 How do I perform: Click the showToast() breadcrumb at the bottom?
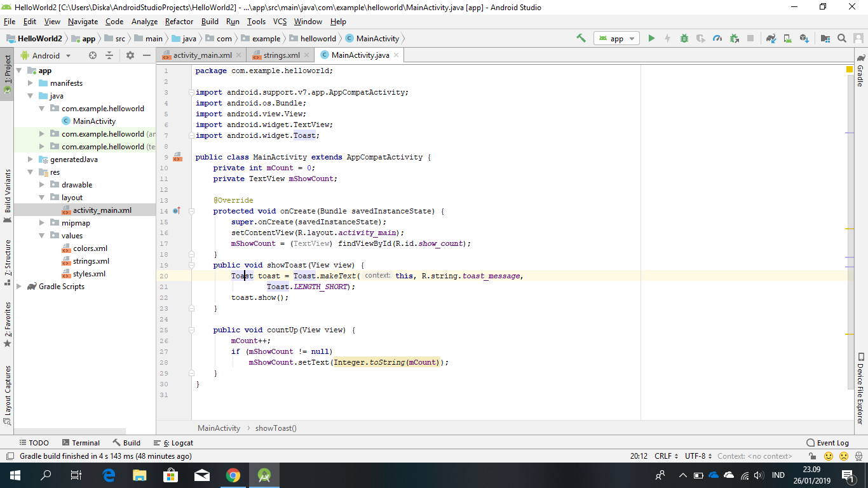275,428
